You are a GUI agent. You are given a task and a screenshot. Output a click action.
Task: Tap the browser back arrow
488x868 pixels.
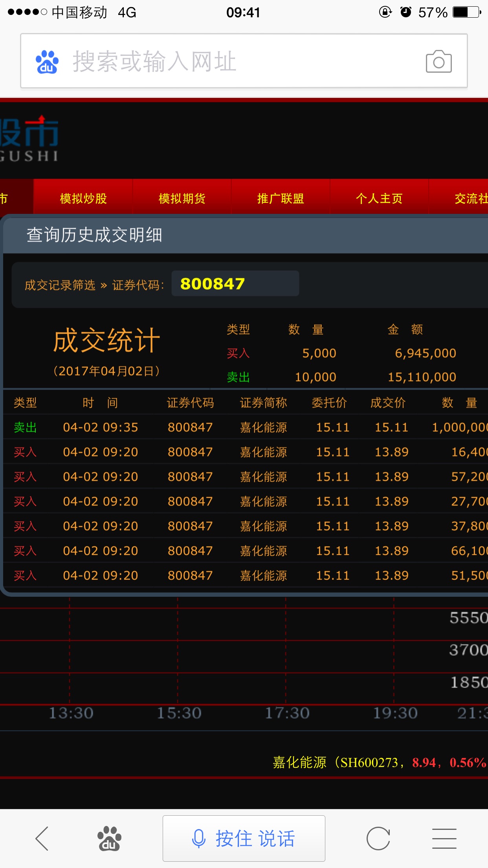(x=42, y=838)
